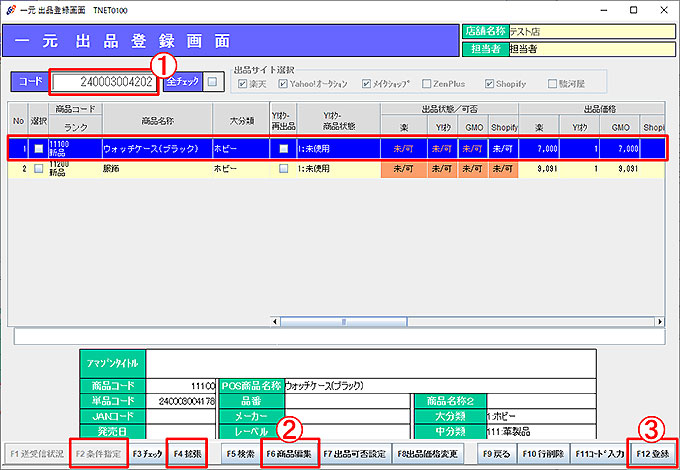Toggle the 全チェック checkbox
This screenshot has height=470, width=680.
(x=211, y=81)
